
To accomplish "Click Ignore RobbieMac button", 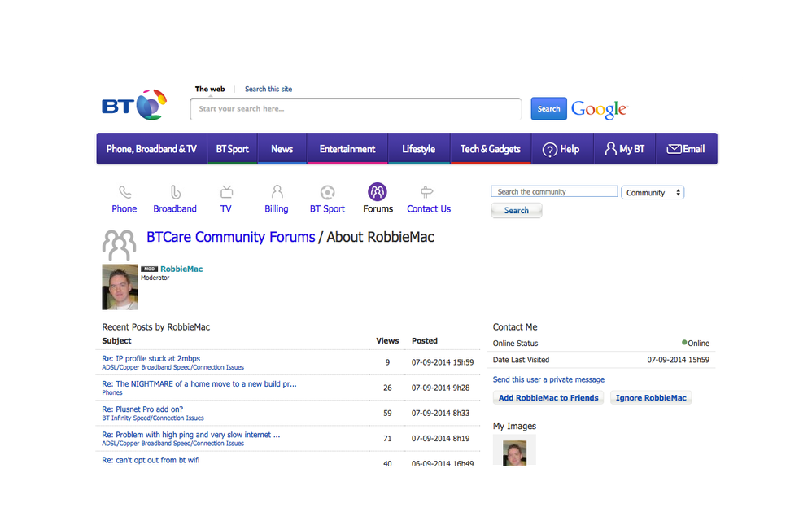I will (x=651, y=397).
